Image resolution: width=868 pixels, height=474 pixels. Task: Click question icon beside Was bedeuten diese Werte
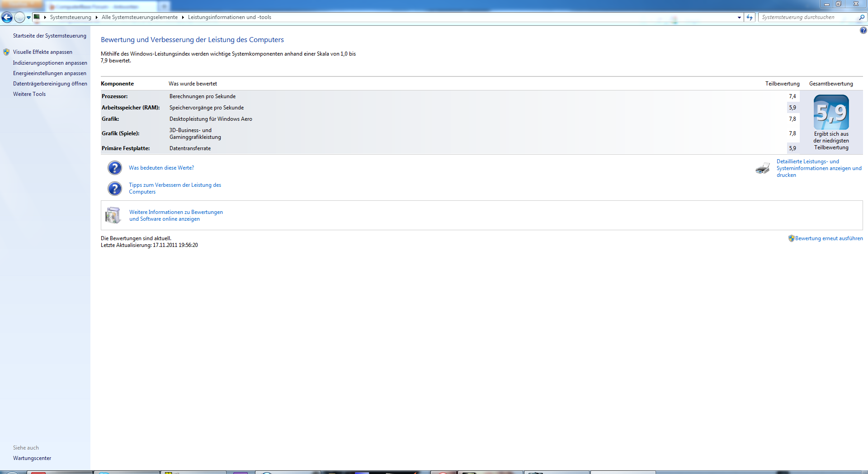pyautogui.click(x=115, y=168)
